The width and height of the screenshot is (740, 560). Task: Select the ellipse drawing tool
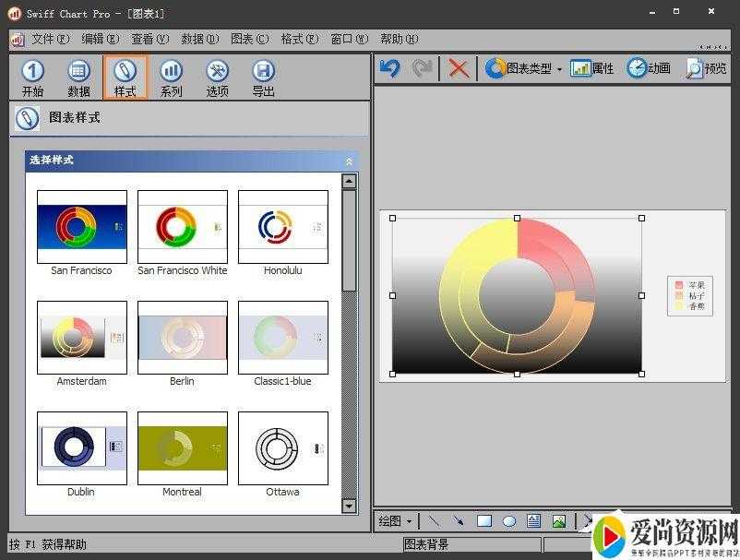pos(508,521)
